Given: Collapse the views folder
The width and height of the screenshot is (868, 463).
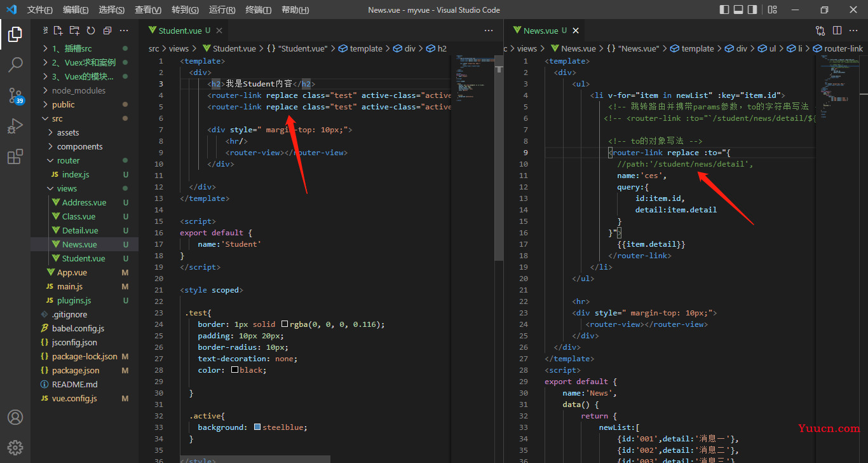Looking at the screenshot, I should click(x=85, y=188).
